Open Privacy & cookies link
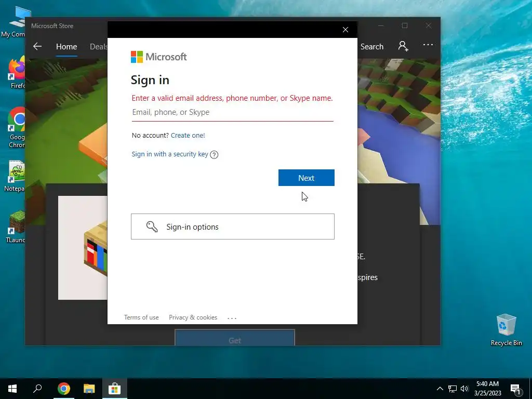532x399 pixels. 193,317
